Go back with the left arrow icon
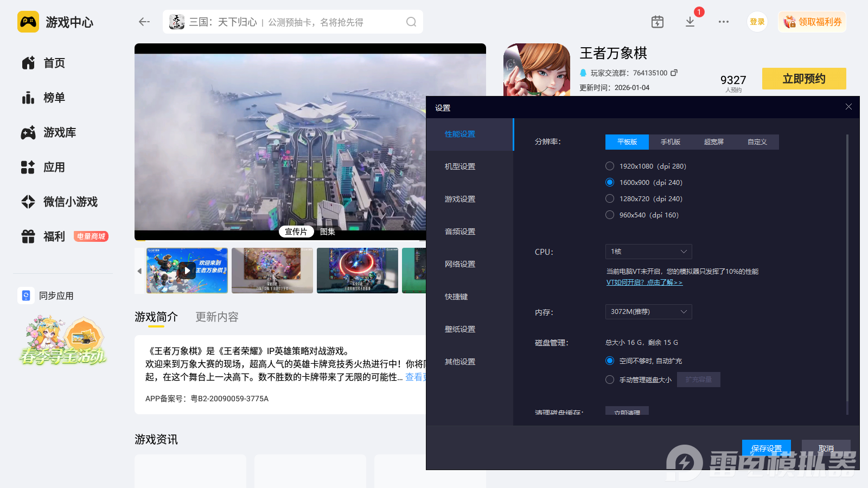This screenshot has width=868, height=488. click(x=144, y=22)
